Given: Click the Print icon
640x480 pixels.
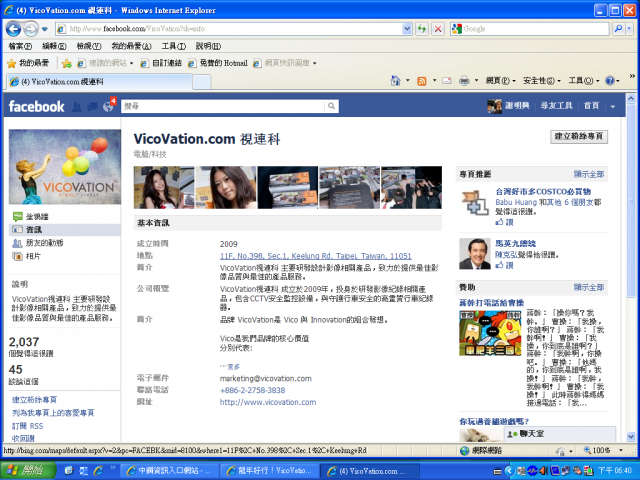Looking at the screenshot, I should pos(464,81).
